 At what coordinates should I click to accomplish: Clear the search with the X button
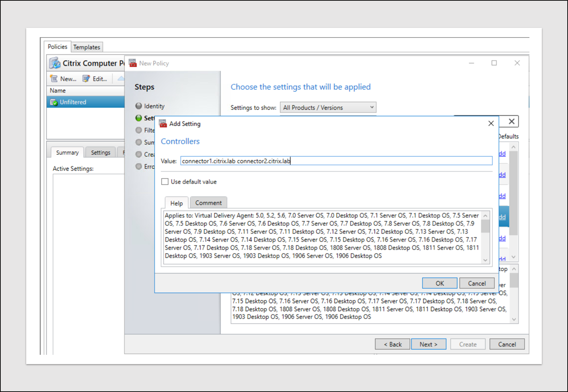click(x=512, y=121)
